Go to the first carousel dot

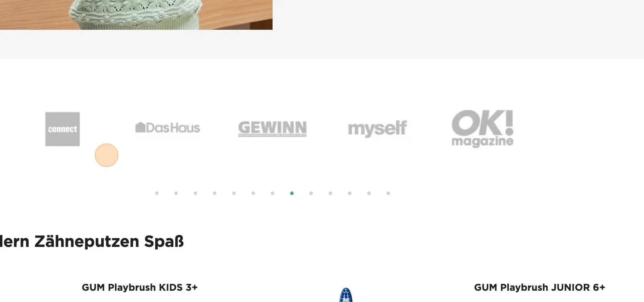157,193
